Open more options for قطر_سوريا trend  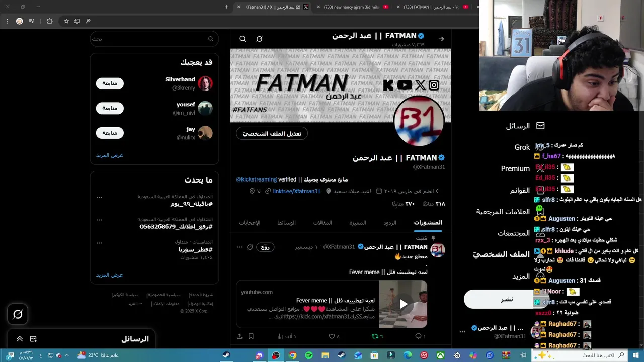[x=99, y=243]
